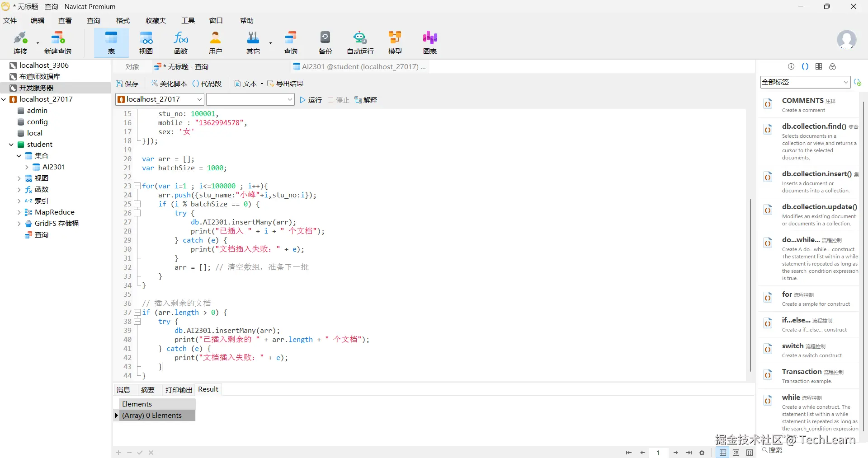Switch to the 消息 result tab
This screenshot has width=868, height=458.
click(x=123, y=390)
